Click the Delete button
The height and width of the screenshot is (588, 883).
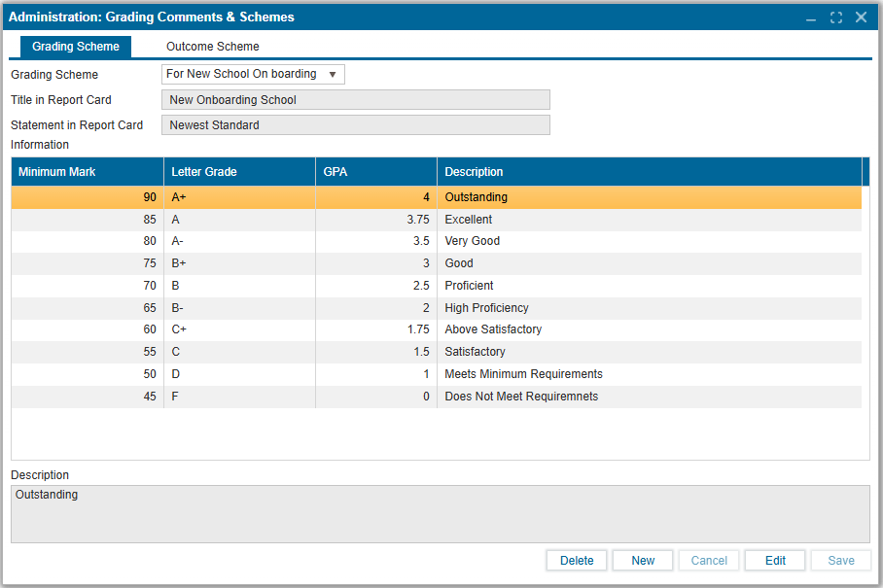pyautogui.click(x=577, y=561)
